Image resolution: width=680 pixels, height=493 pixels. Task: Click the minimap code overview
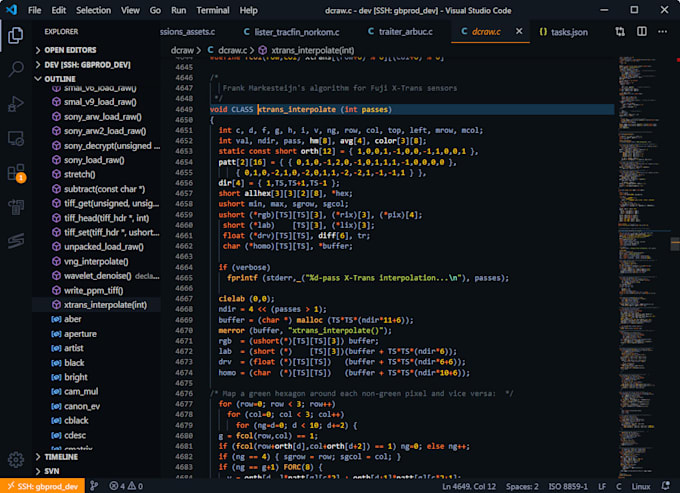point(642,267)
